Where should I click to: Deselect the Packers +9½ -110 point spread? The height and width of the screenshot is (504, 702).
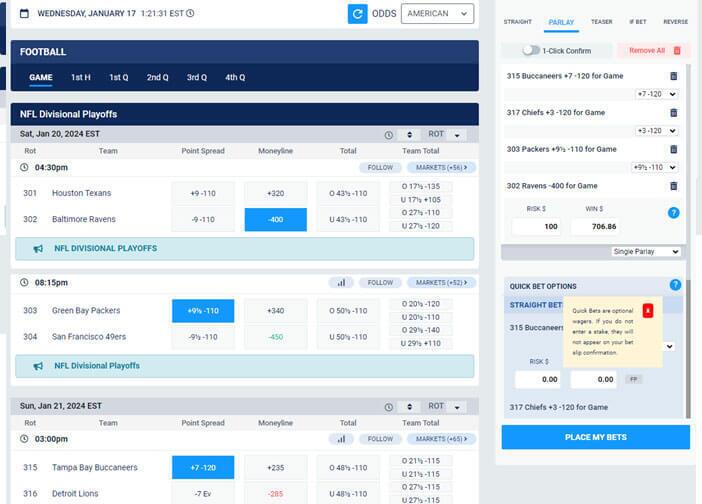pyautogui.click(x=203, y=311)
